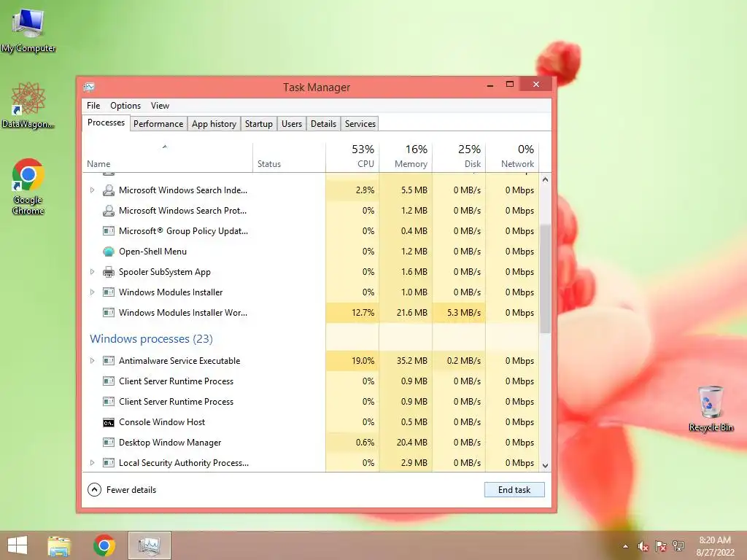Click the Local Security Authority Process icon
Image resolution: width=747 pixels, height=560 pixels.
pyautogui.click(x=109, y=463)
